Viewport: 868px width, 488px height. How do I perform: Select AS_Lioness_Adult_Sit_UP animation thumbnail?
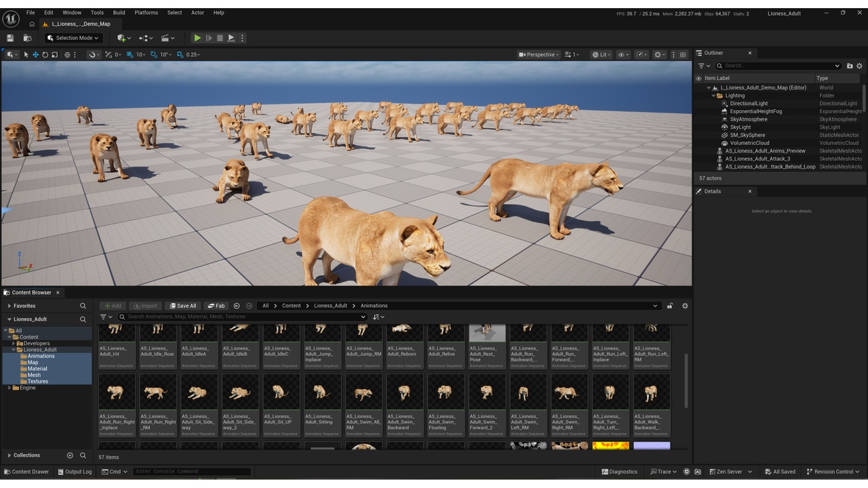pyautogui.click(x=281, y=392)
